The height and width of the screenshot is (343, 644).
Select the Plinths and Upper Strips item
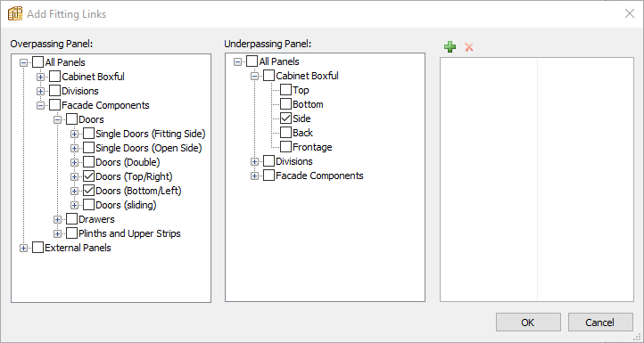pyautogui.click(x=129, y=233)
